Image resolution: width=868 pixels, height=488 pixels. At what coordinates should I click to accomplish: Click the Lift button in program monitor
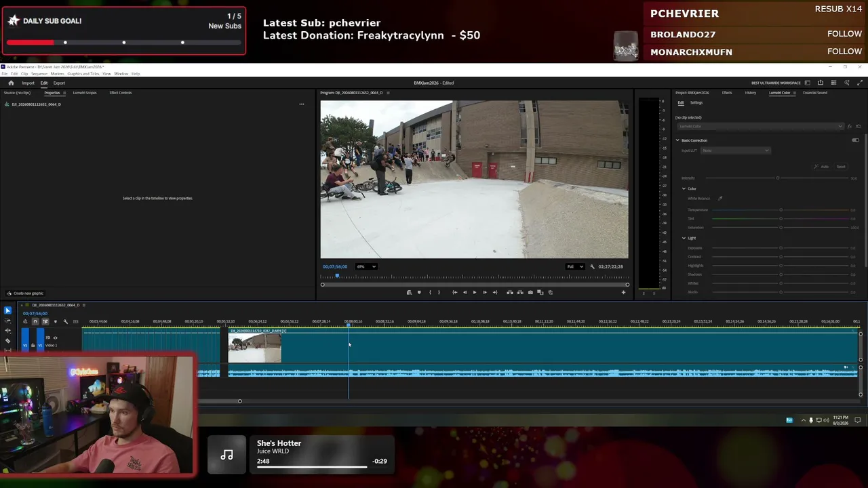[510, 292]
